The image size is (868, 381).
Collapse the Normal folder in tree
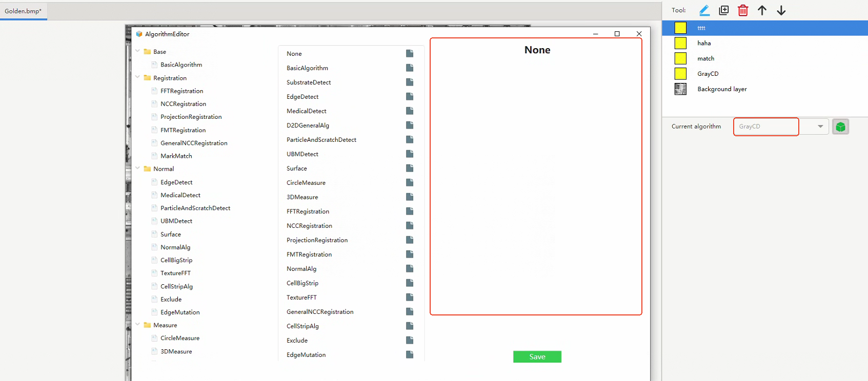pyautogui.click(x=138, y=168)
